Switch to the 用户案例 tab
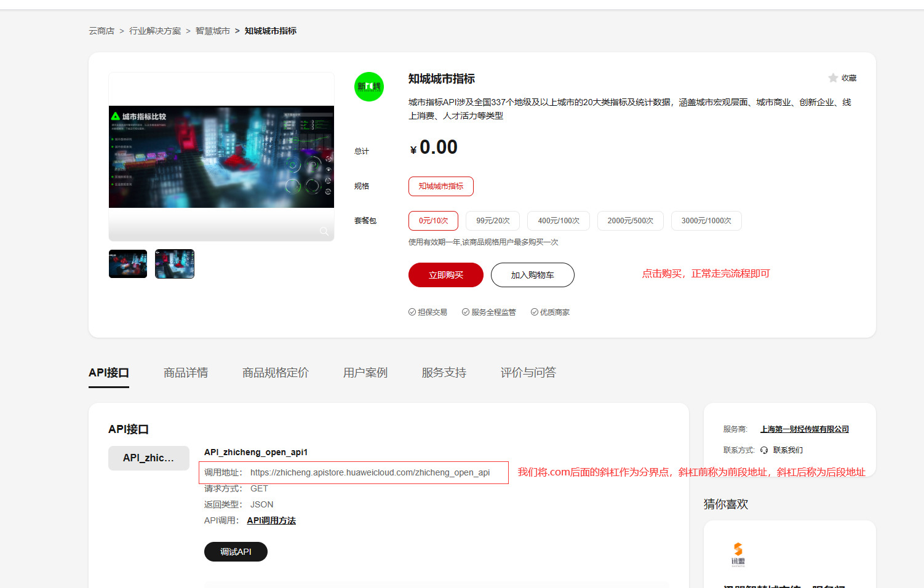 click(365, 373)
